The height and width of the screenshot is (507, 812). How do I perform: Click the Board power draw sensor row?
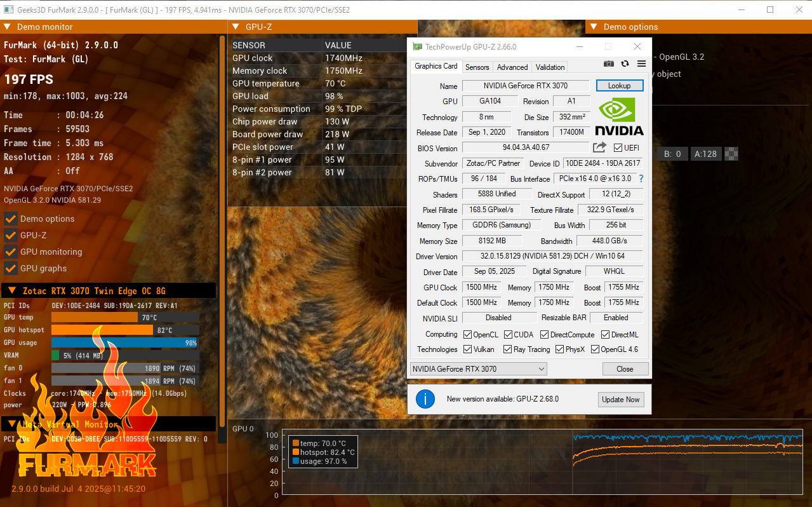(x=318, y=134)
